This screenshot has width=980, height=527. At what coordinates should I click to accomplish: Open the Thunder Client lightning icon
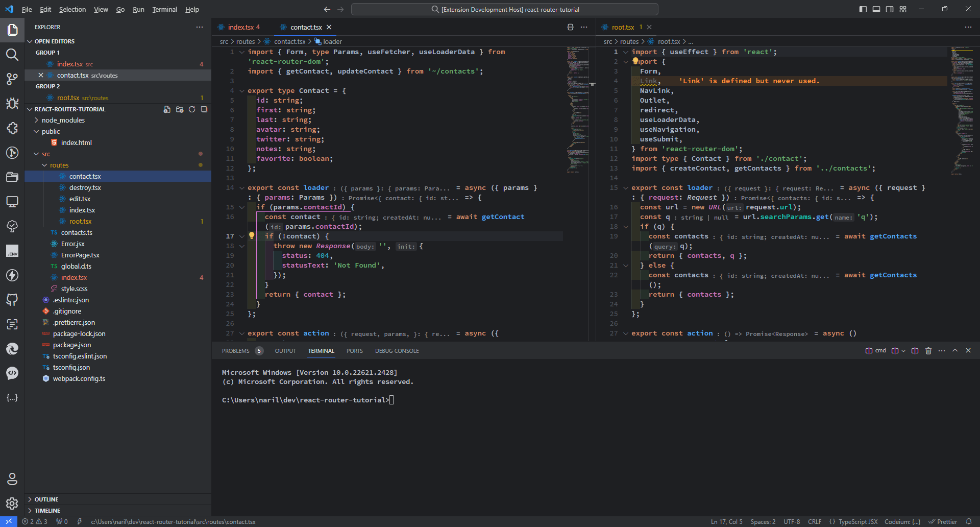pyautogui.click(x=12, y=275)
